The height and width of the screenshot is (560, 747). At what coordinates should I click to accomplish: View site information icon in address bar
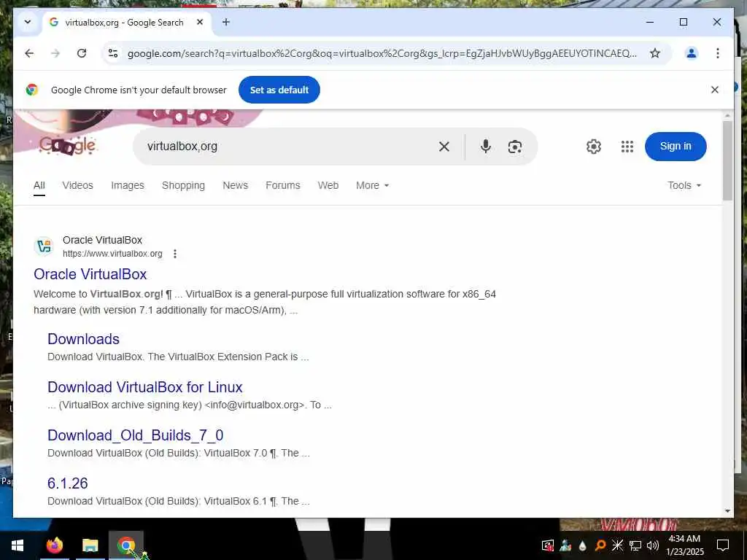pos(113,53)
